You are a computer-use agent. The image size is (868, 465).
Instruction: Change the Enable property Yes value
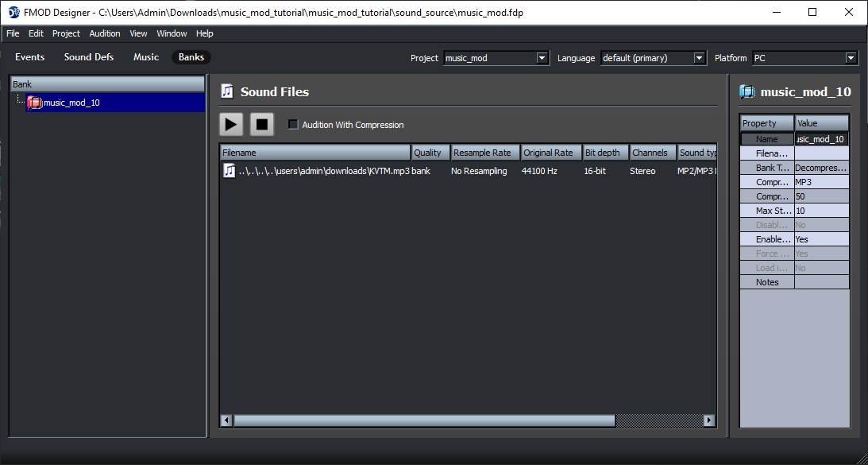(x=821, y=239)
